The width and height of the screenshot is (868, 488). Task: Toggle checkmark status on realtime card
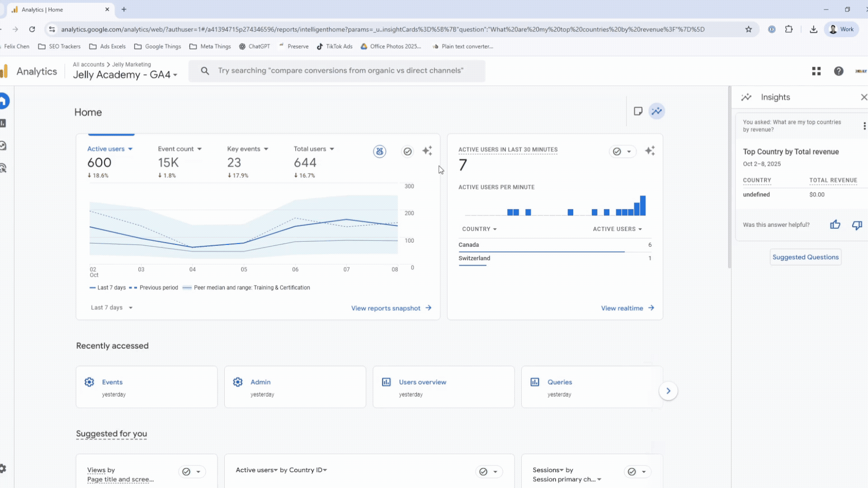[617, 151]
